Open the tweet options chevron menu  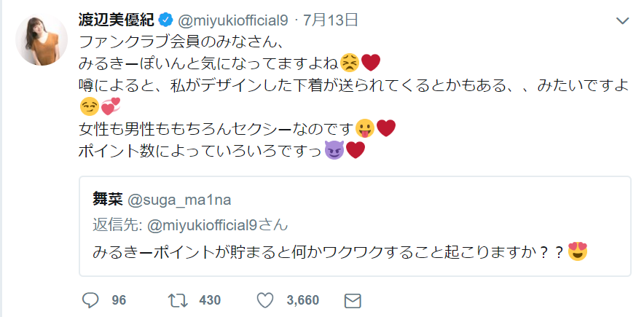coord(623,20)
